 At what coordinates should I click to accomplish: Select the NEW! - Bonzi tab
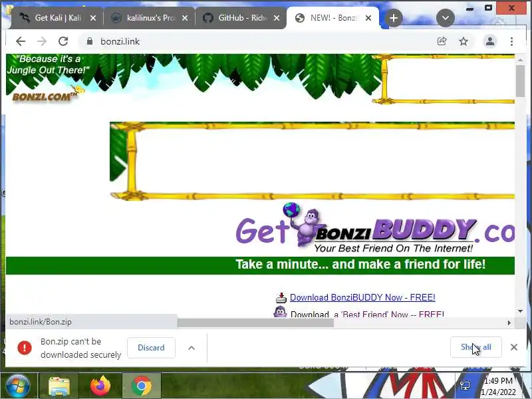tap(332, 18)
